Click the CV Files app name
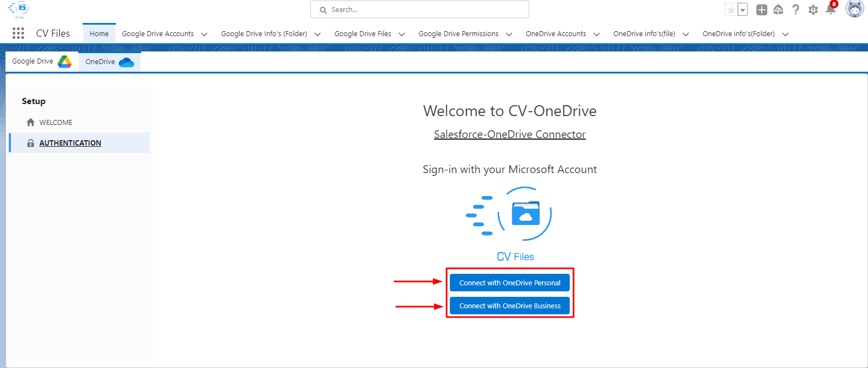This screenshot has height=368, width=868. [53, 33]
